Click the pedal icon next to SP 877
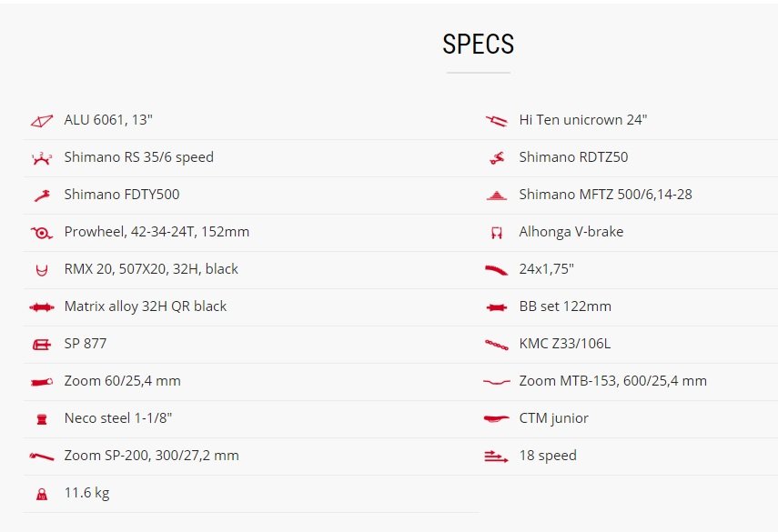Screen dimensions: 778x532 pos(42,345)
